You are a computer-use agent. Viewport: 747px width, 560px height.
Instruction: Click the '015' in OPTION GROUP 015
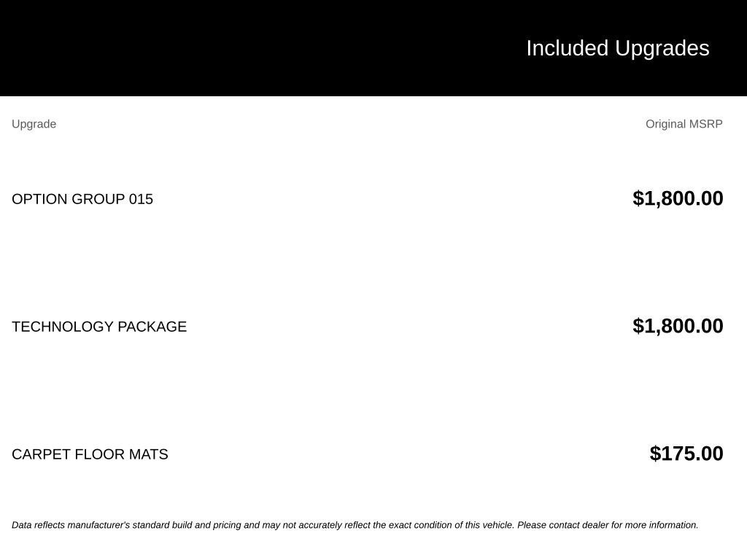[x=141, y=199]
